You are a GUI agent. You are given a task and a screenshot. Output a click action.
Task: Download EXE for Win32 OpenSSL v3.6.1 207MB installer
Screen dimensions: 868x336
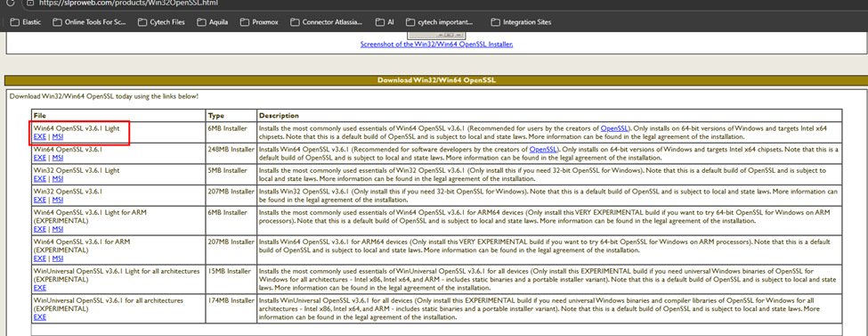tap(39, 200)
